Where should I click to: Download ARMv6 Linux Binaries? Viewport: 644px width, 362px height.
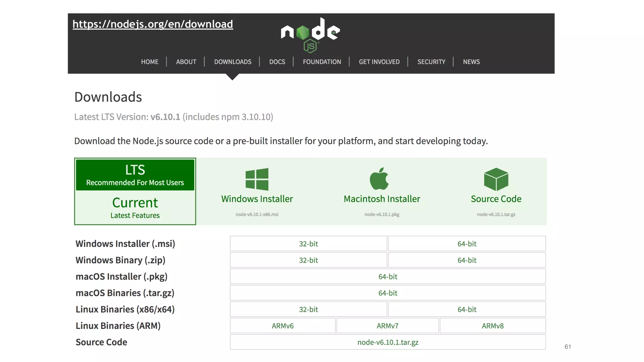(283, 326)
